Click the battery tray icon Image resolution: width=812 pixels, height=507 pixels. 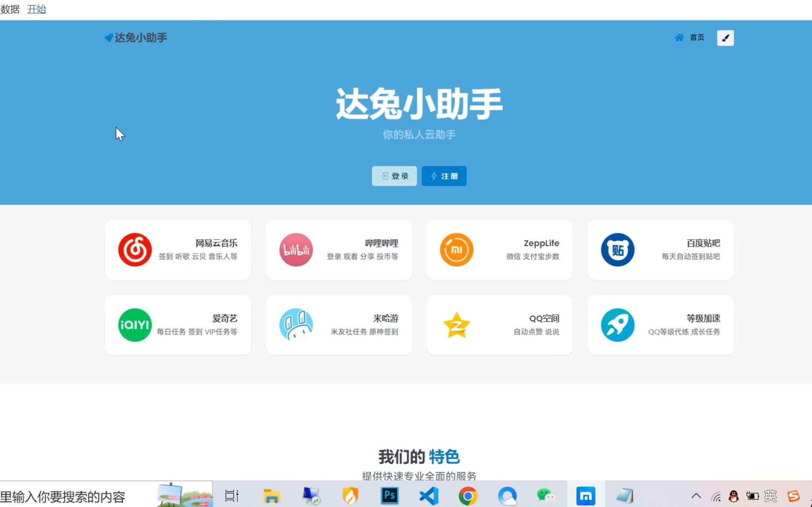[x=752, y=496]
